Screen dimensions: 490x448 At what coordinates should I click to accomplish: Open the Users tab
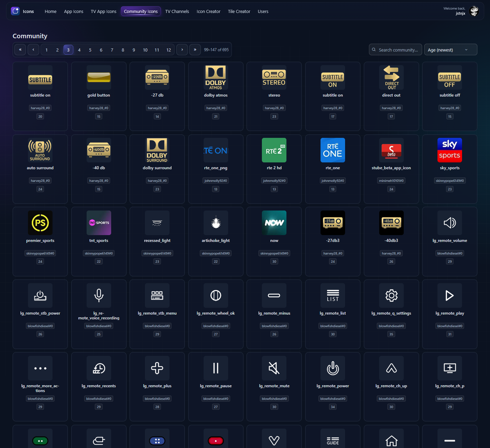point(263,11)
